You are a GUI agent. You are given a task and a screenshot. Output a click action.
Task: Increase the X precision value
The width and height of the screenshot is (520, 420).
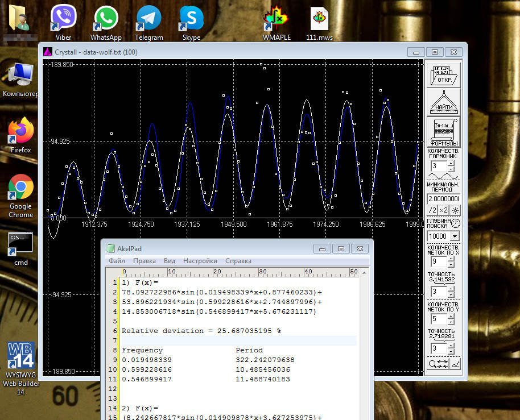point(451,289)
